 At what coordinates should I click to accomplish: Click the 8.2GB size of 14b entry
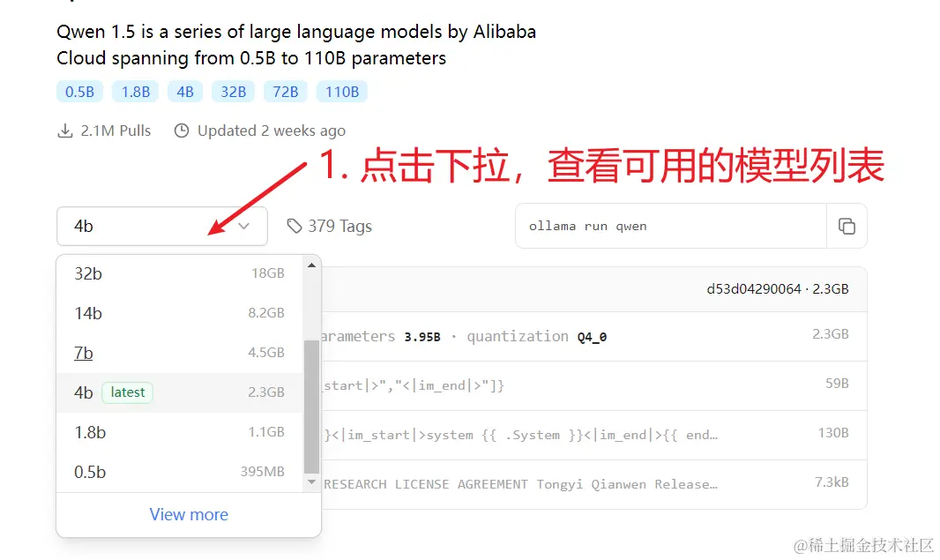[266, 313]
